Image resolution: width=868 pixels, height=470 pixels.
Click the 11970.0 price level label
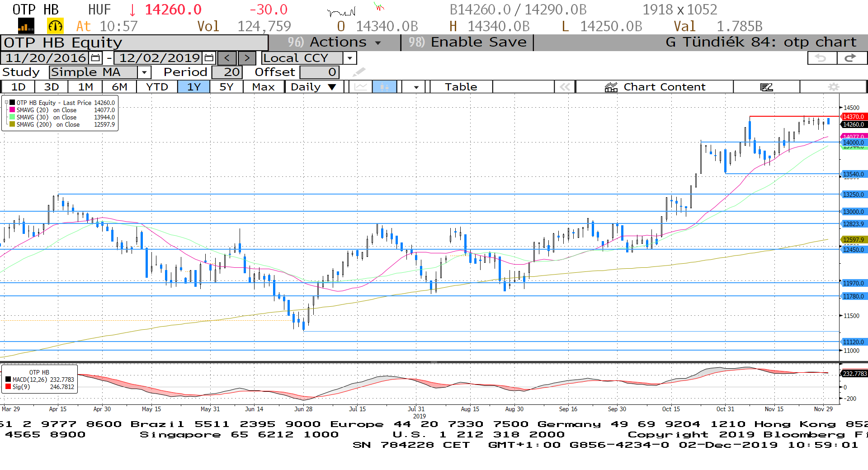pos(854,283)
